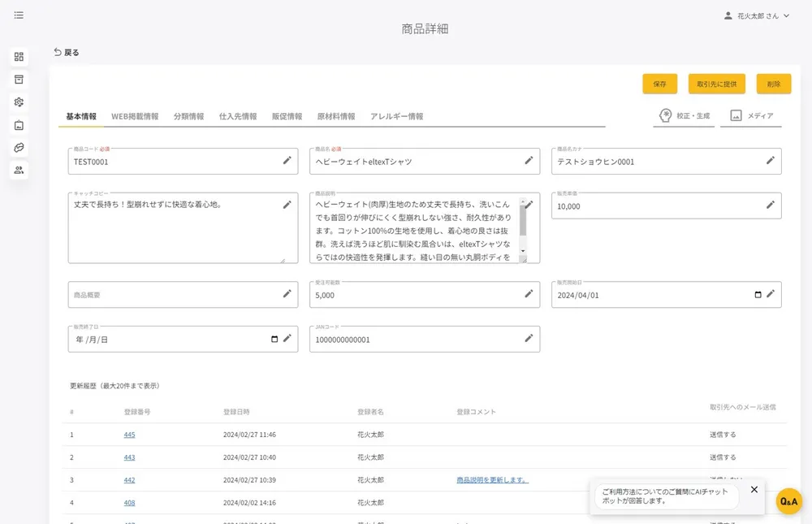Click the 登録コメント column header
The height and width of the screenshot is (524, 812).
477,412
